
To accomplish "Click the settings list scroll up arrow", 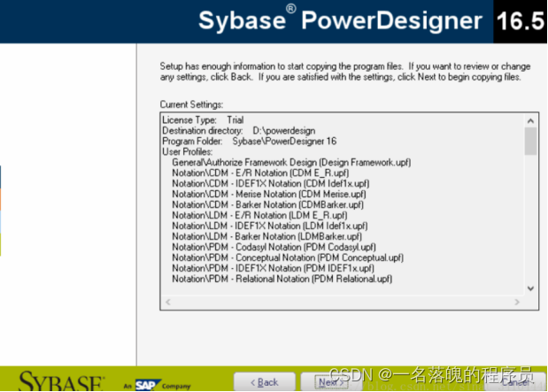I will [x=530, y=121].
